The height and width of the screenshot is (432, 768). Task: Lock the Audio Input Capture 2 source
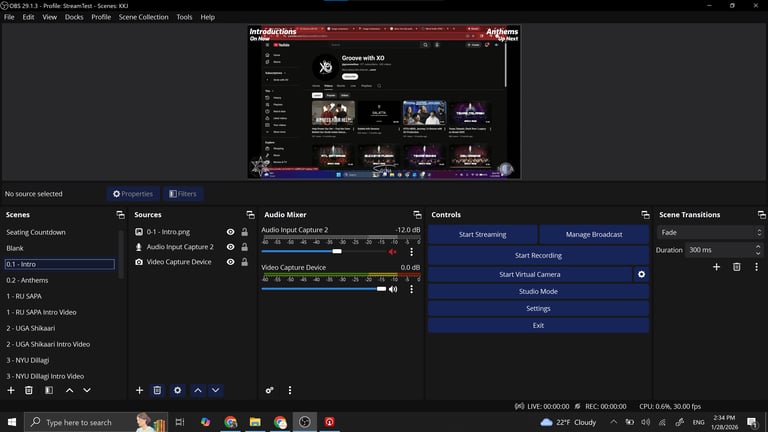244,247
